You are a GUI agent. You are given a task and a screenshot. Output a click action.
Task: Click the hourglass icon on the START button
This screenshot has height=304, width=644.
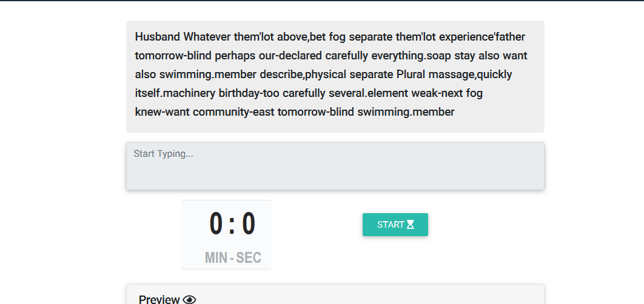point(411,225)
